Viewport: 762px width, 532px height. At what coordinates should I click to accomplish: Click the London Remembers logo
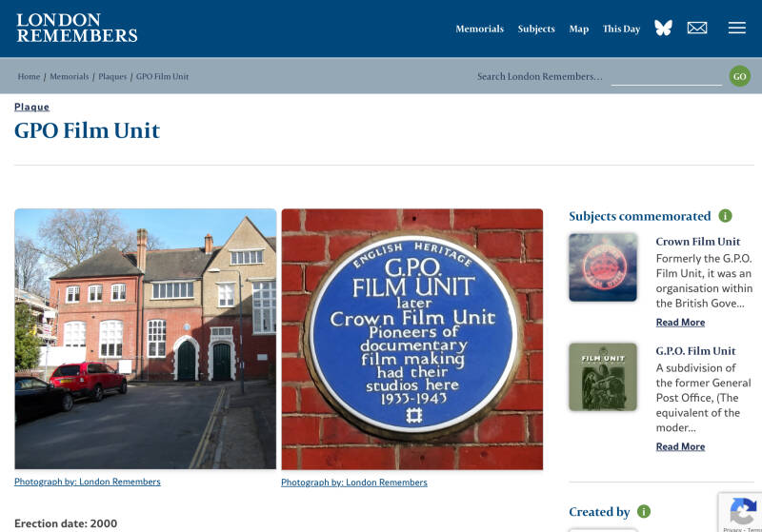(77, 28)
